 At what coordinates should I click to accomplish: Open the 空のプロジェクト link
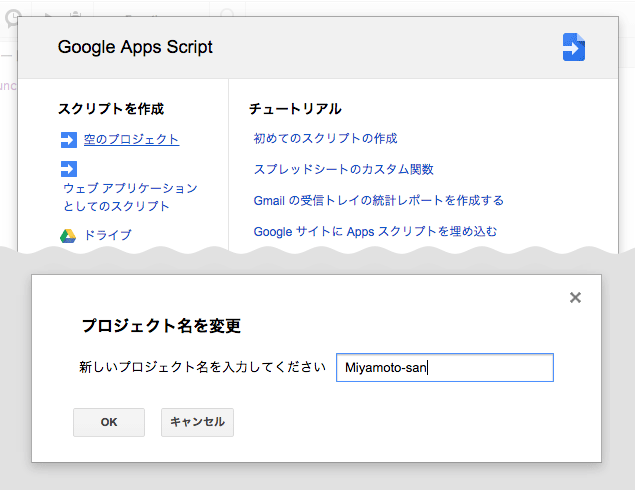pos(131,139)
